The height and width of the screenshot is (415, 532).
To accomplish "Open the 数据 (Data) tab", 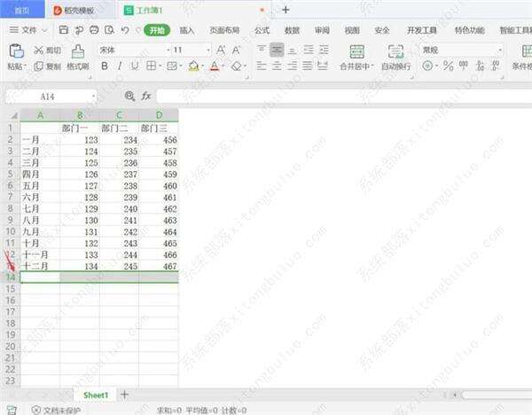I will (292, 30).
